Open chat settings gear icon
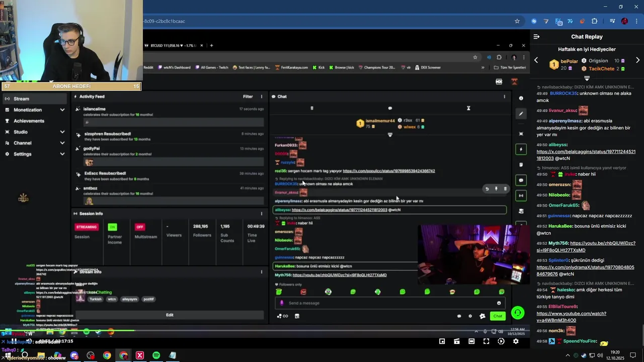This screenshot has height=362, width=644. click(x=470, y=316)
